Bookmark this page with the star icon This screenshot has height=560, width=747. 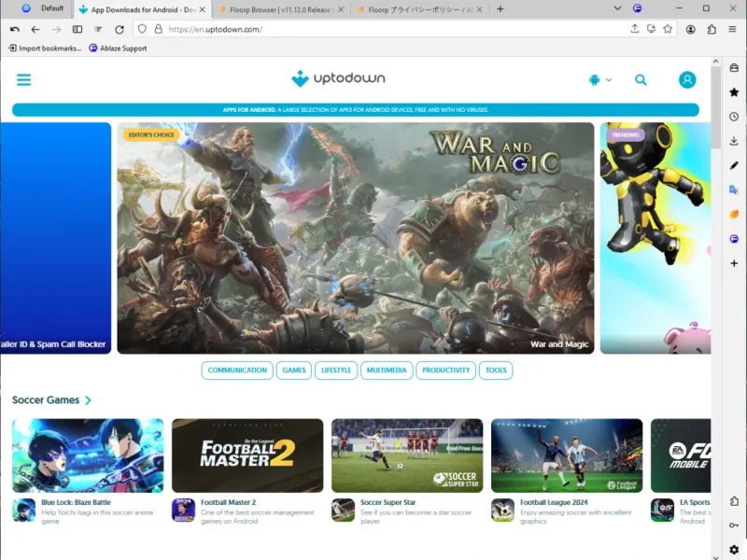668,29
